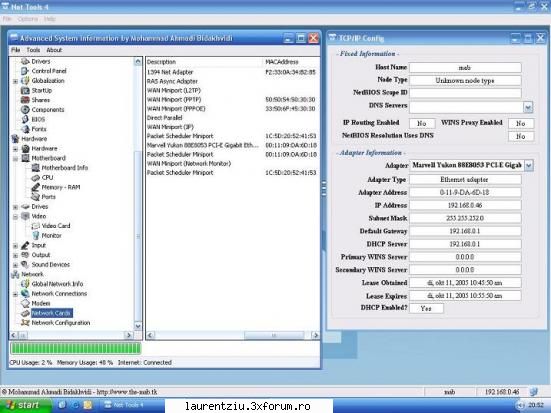Open File menu in Advanced System Information

pos(15,50)
